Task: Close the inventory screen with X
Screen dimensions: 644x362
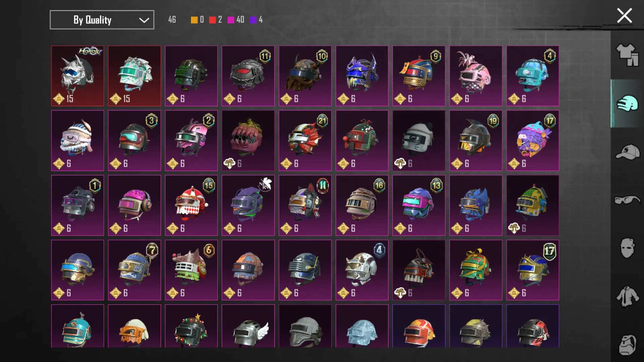Action: click(x=624, y=16)
